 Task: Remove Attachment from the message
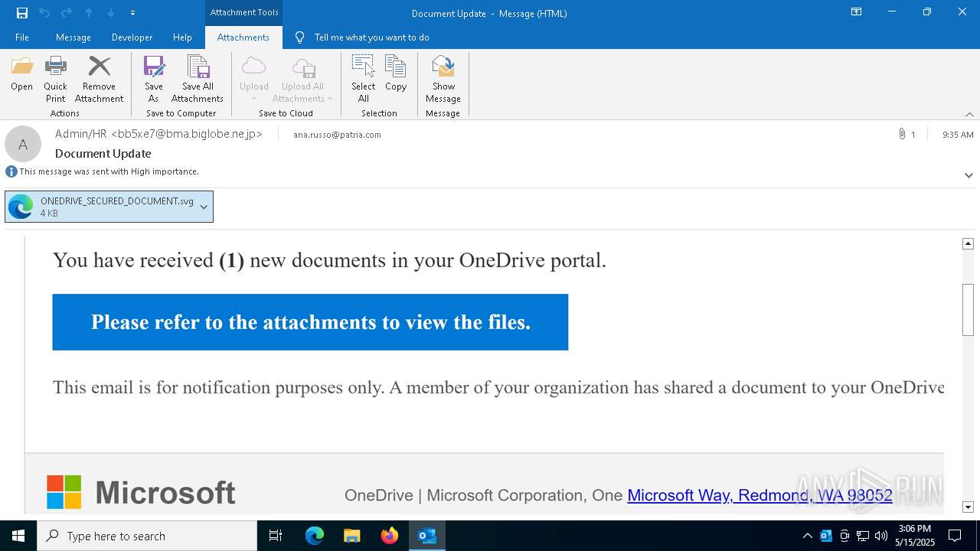click(x=99, y=79)
